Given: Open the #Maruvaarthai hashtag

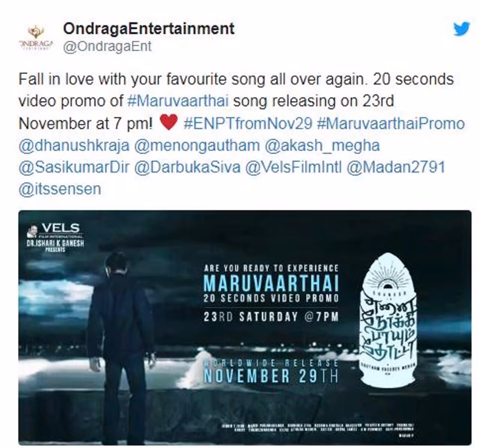Looking at the screenshot, I should (178, 101).
